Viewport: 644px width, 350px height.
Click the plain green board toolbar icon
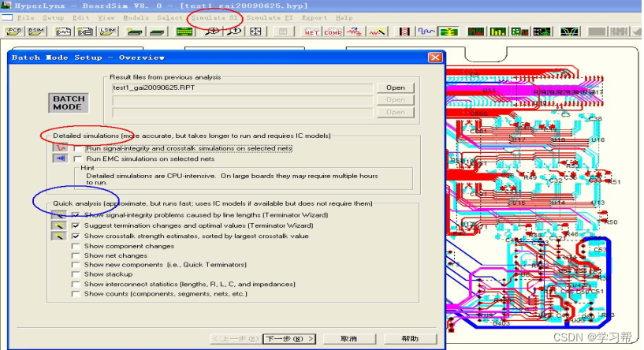(157, 32)
